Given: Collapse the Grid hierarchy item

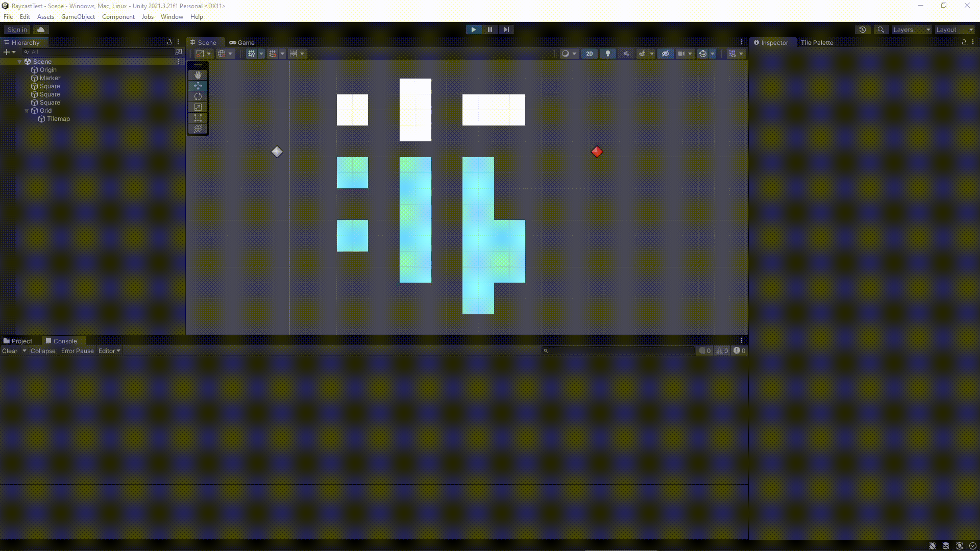Looking at the screenshot, I should pyautogui.click(x=27, y=111).
